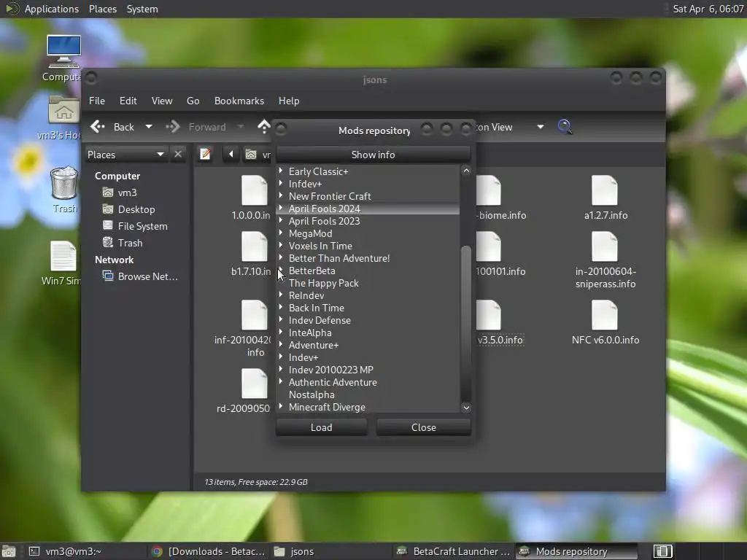Click the Show info button
The height and width of the screenshot is (560, 747).
tap(373, 155)
